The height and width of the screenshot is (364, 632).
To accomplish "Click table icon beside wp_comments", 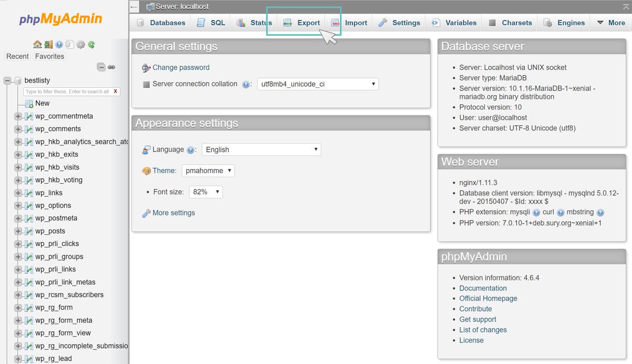I will pos(29,129).
